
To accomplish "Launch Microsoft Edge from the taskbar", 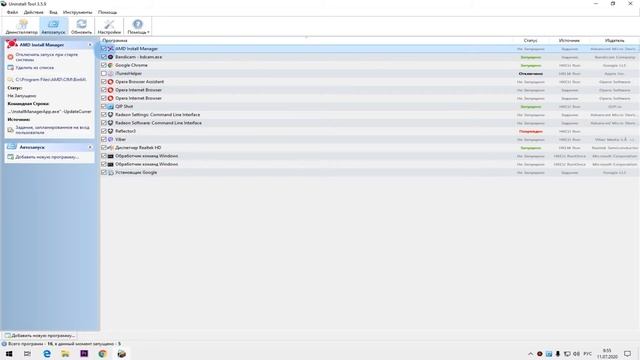I will coord(47,353).
